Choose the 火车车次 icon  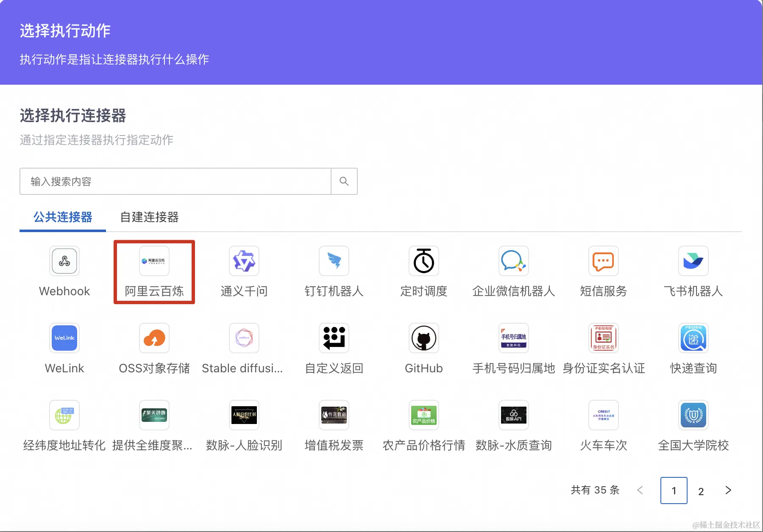[604, 415]
